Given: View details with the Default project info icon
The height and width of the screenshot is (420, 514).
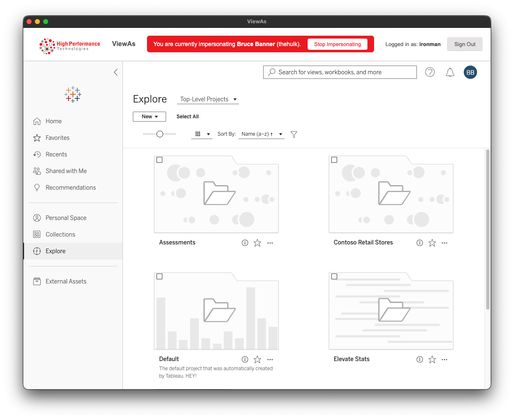Looking at the screenshot, I should tap(245, 359).
